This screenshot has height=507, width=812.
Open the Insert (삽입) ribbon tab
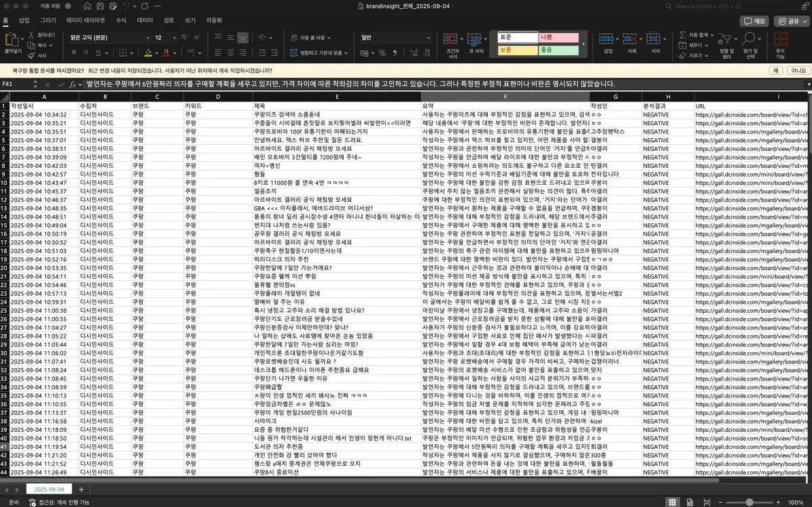point(24,20)
